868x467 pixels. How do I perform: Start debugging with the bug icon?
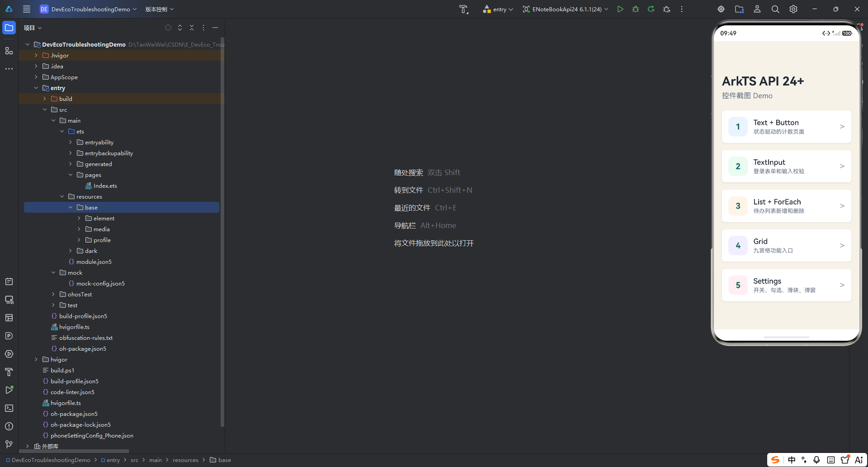pos(636,9)
